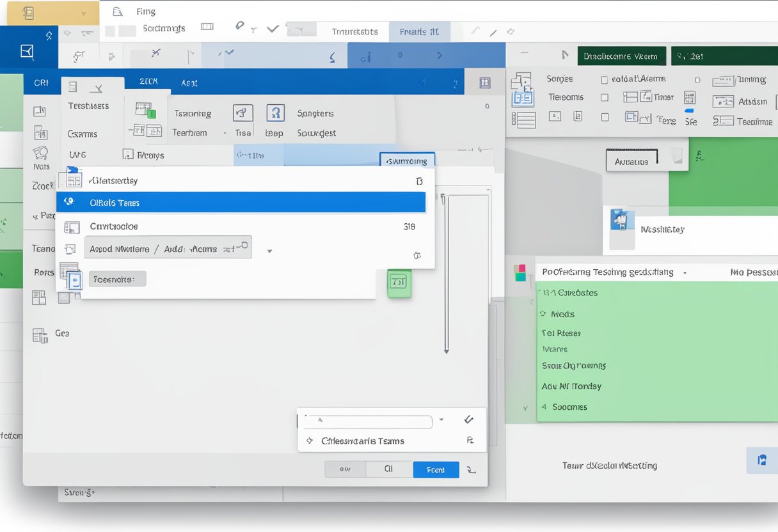Viewport: 778px width, 532px height.
Task: Check the box next to Tens
Action: 604,117
